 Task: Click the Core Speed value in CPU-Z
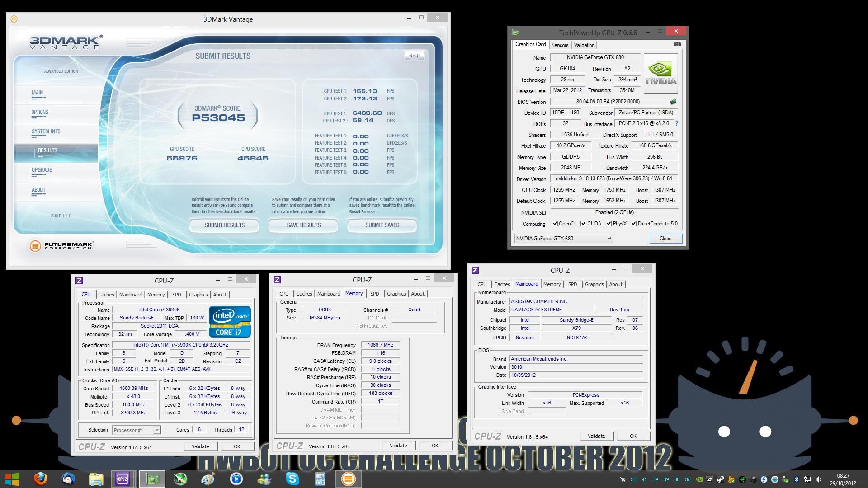pyautogui.click(x=134, y=389)
